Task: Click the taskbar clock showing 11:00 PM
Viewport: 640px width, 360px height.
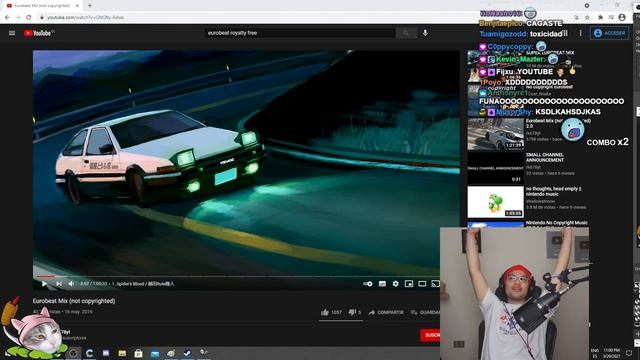Action: (x=611, y=353)
